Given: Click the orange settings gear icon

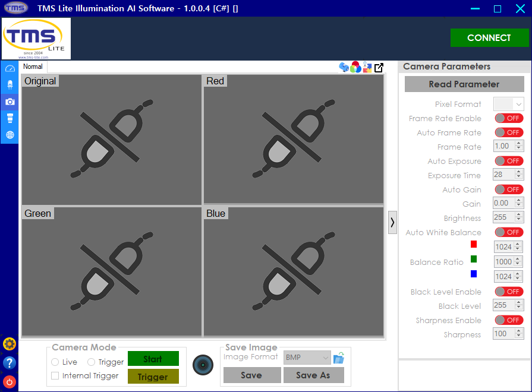Looking at the screenshot, I should coord(9,344).
